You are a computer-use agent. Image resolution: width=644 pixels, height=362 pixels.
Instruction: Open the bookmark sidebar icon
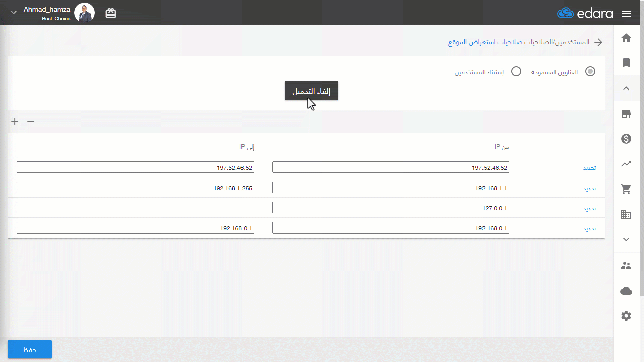pyautogui.click(x=626, y=63)
